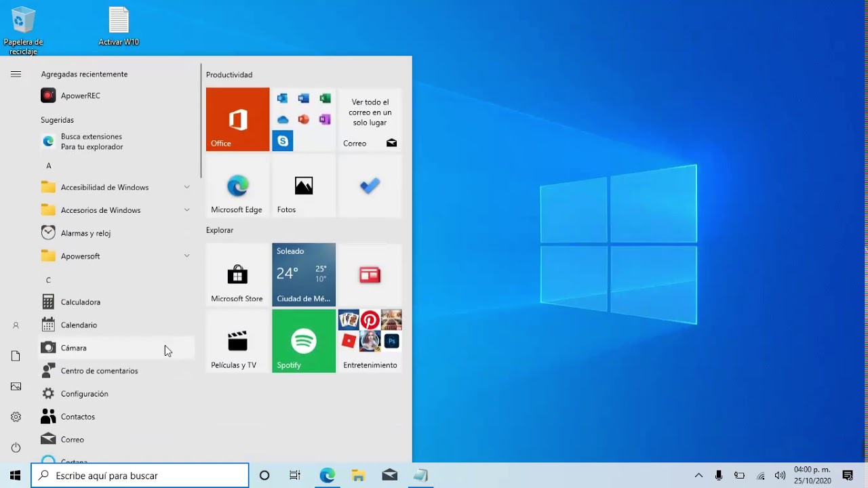Open Alarmas y reloj
The image size is (868, 488).
pyautogui.click(x=117, y=233)
